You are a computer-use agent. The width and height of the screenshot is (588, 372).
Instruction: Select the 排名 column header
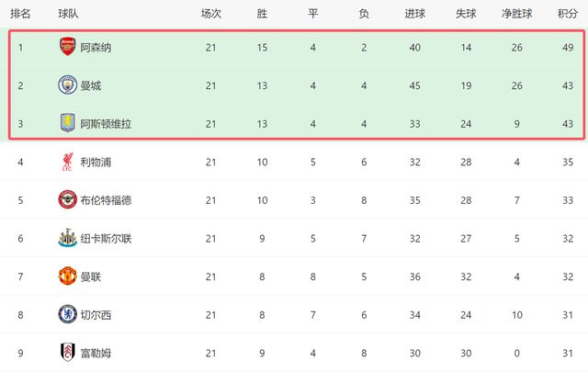tap(20, 14)
